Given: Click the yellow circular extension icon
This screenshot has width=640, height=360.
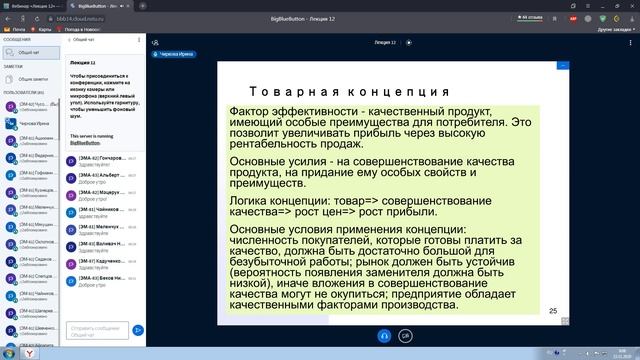Looking at the screenshot, I should (616, 19).
